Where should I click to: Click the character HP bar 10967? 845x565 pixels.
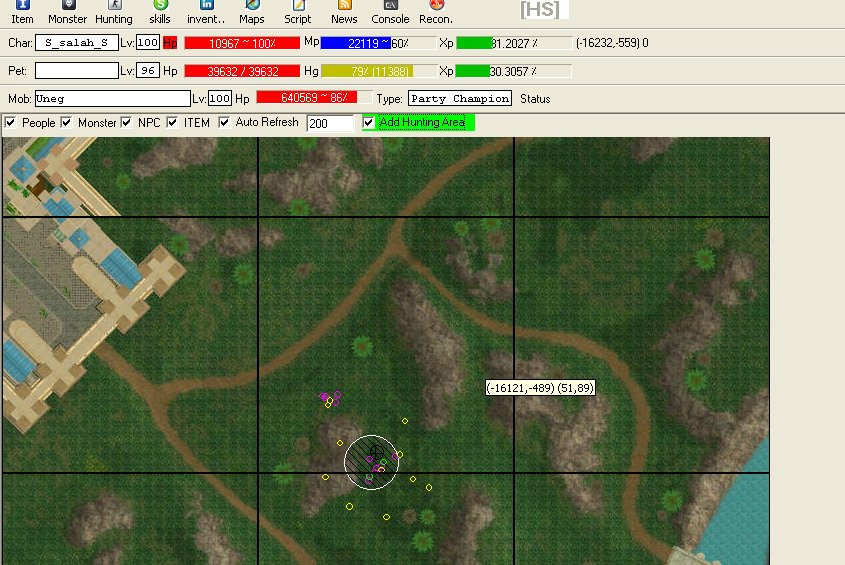pyautogui.click(x=242, y=43)
